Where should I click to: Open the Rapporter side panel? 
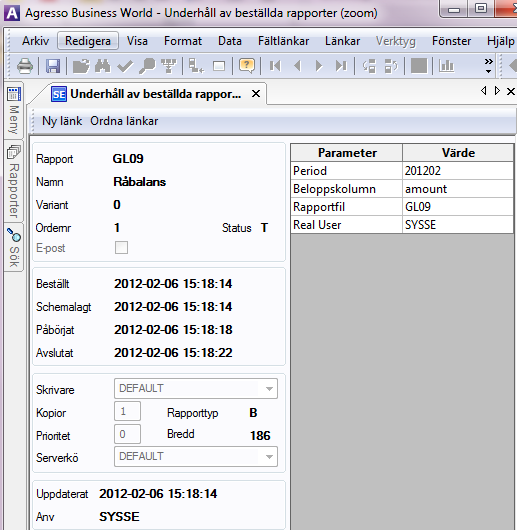coord(14,181)
